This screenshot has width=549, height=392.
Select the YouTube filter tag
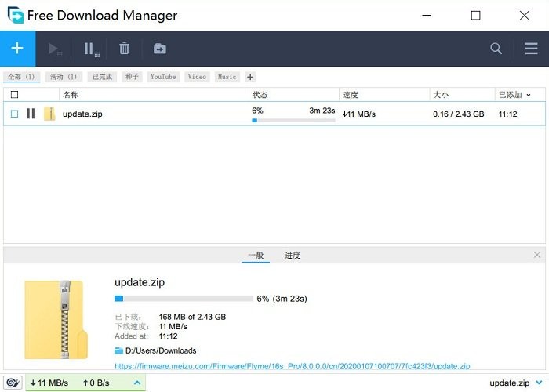pos(163,77)
